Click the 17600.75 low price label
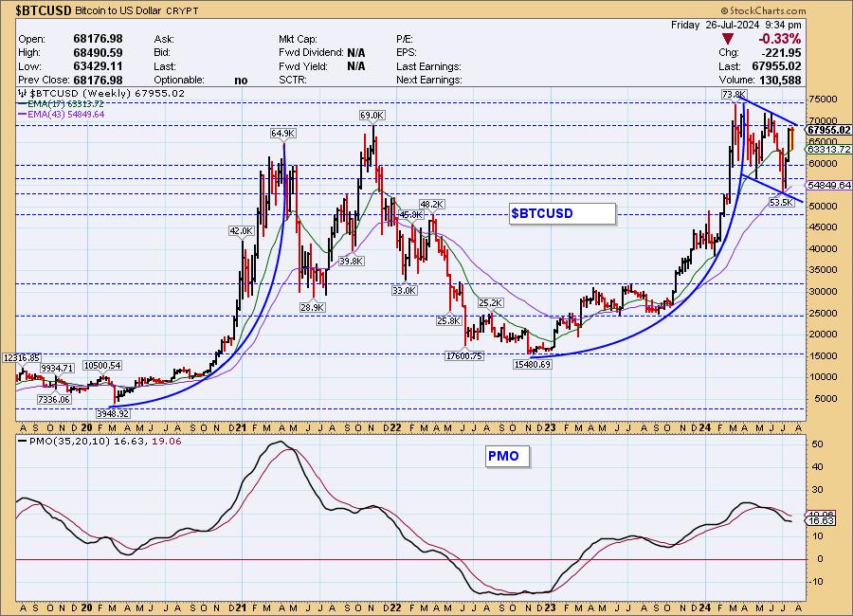Viewport: 853px width, 616px height. click(x=464, y=356)
